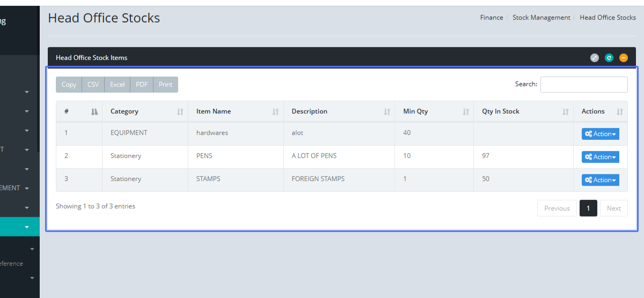Sort by Min Qty column
The width and height of the screenshot is (644, 298).
[x=434, y=111]
